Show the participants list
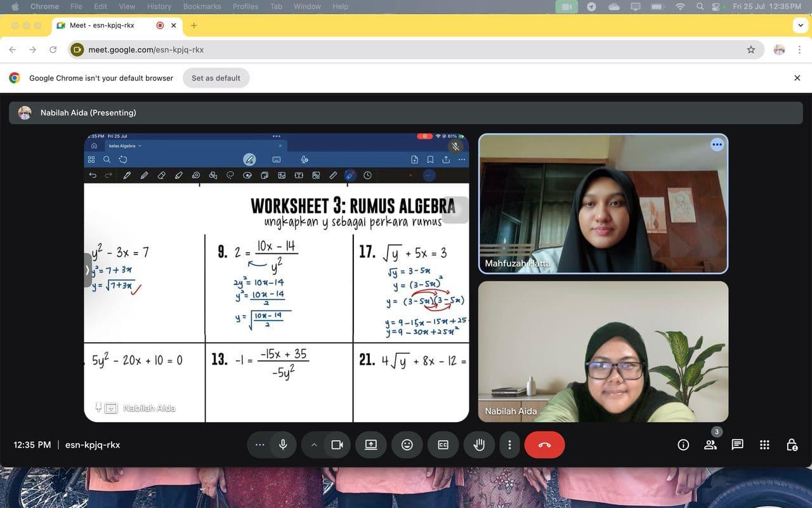Image resolution: width=812 pixels, height=508 pixels. [710, 445]
